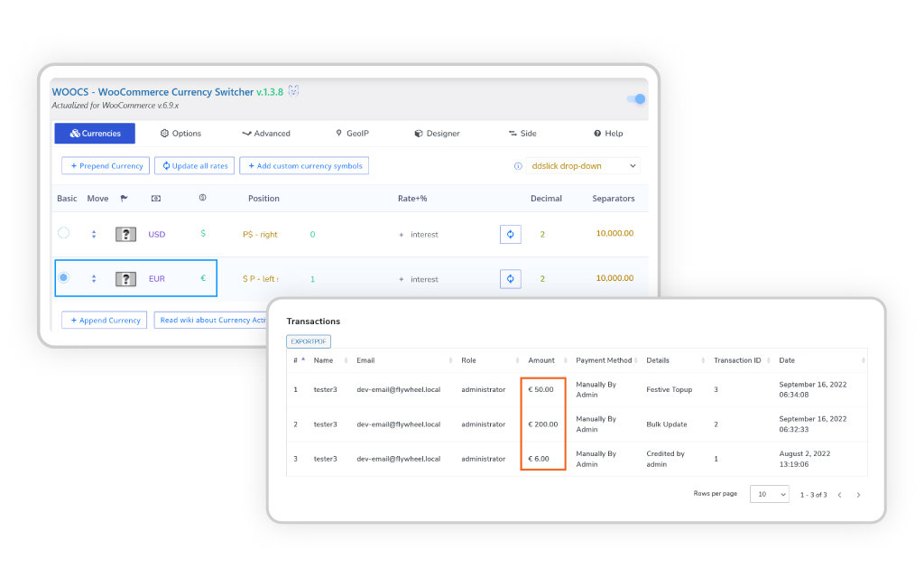Sort transactions by # column

(300, 359)
